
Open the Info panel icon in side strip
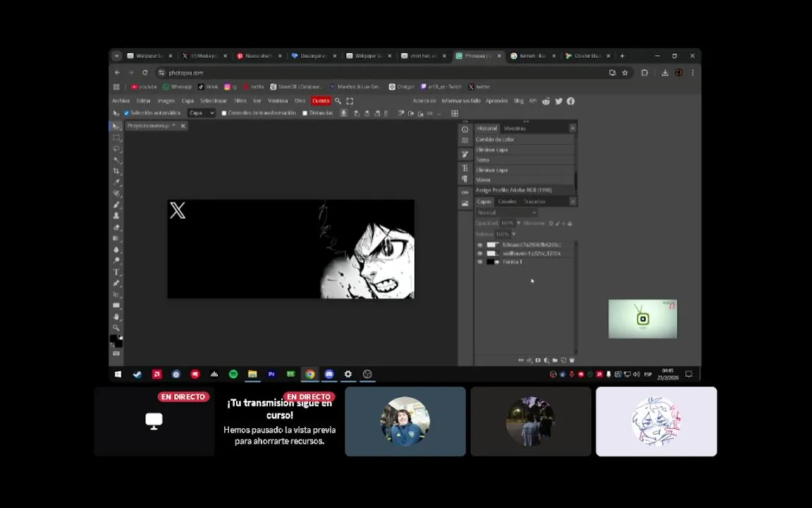[465, 130]
